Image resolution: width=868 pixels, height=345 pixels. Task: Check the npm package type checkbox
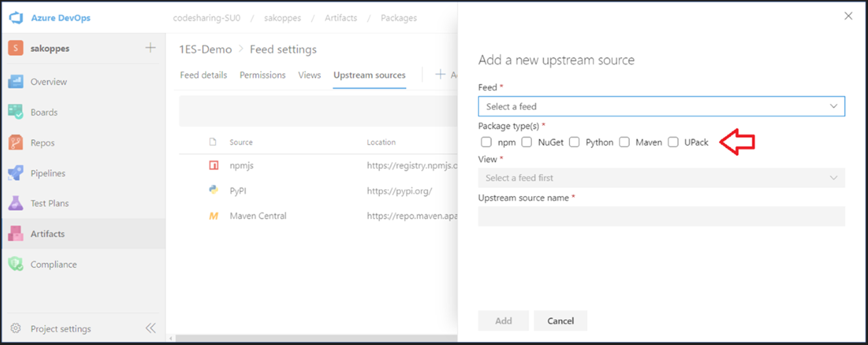coord(486,142)
